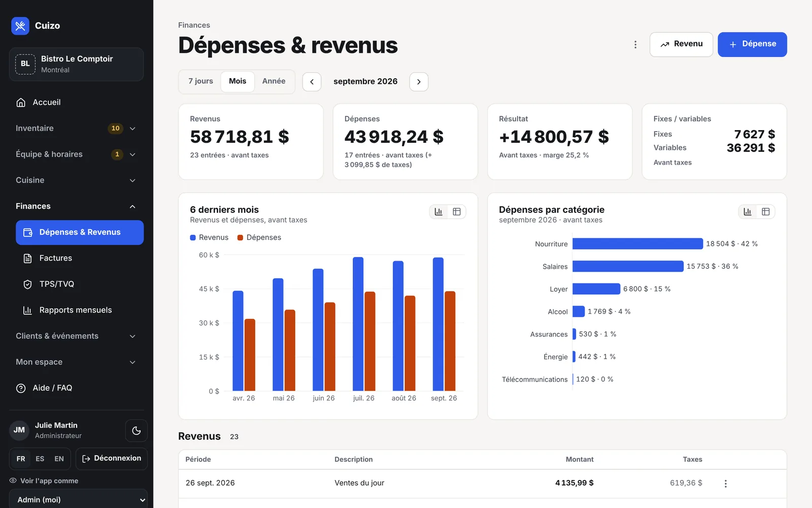The height and width of the screenshot is (508, 812).
Task: Collapse the Finances section
Action: [x=76, y=206]
